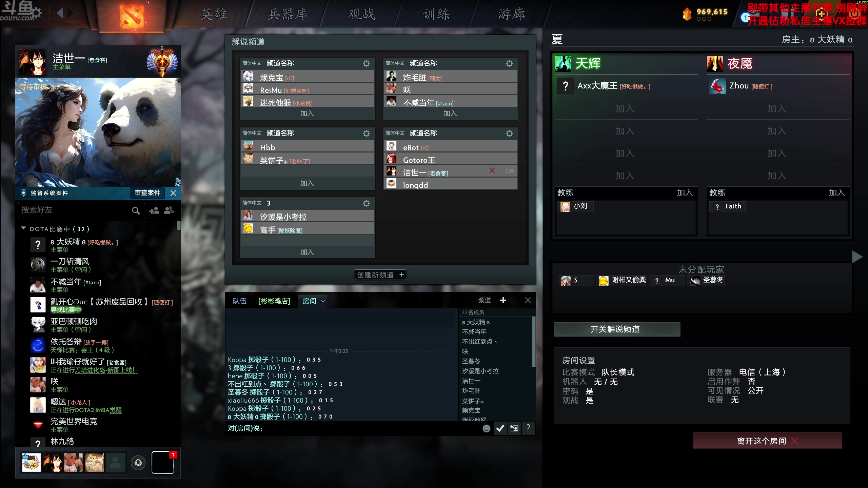Viewport: 868px width, 488px height.
Task: Collapse the DOTA比赛中 friends group
Action: pos(23,228)
